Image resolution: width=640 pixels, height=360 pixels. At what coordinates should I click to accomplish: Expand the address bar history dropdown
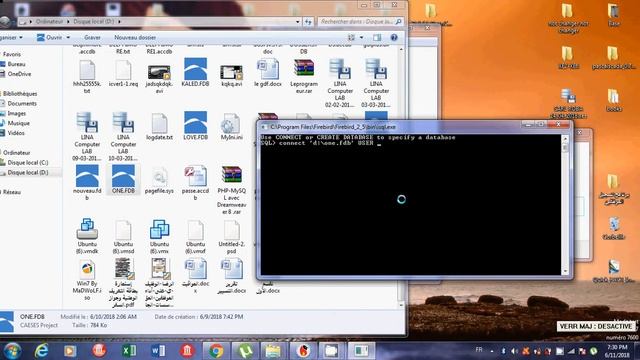coord(297,22)
